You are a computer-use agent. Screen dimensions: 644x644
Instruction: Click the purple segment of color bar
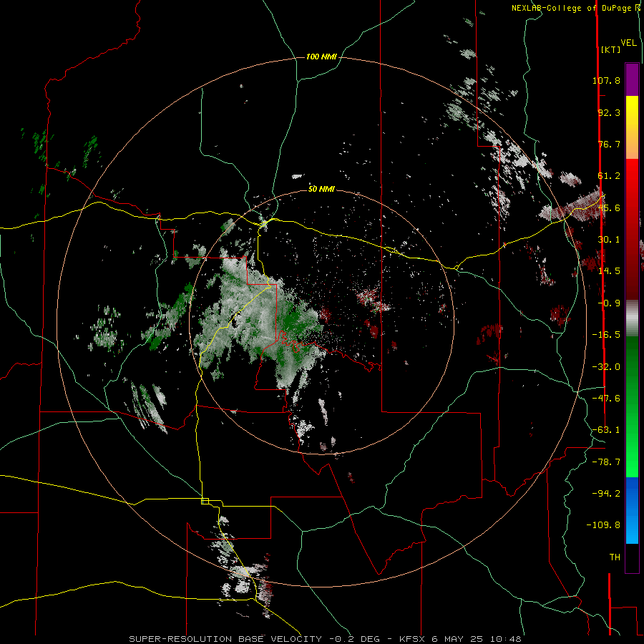pyautogui.click(x=632, y=80)
